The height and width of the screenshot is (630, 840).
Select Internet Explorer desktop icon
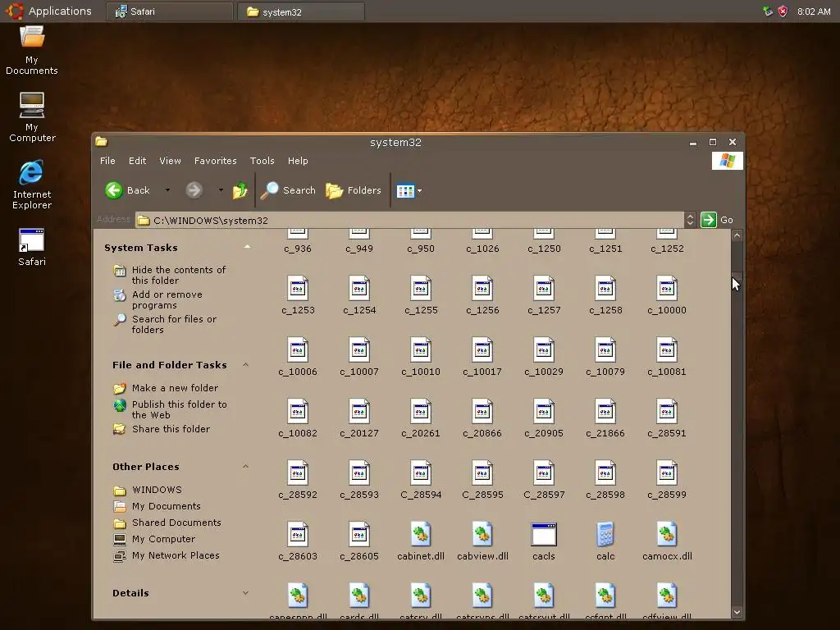32,185
